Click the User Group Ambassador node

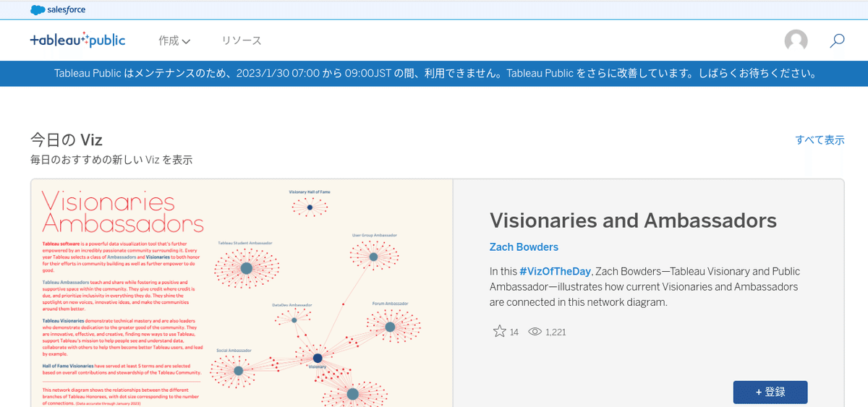point(373,257)
